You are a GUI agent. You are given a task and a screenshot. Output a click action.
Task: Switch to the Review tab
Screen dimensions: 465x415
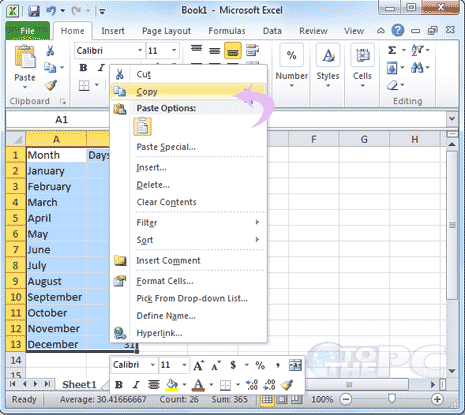pyautogui.click(x=313, y=31)
